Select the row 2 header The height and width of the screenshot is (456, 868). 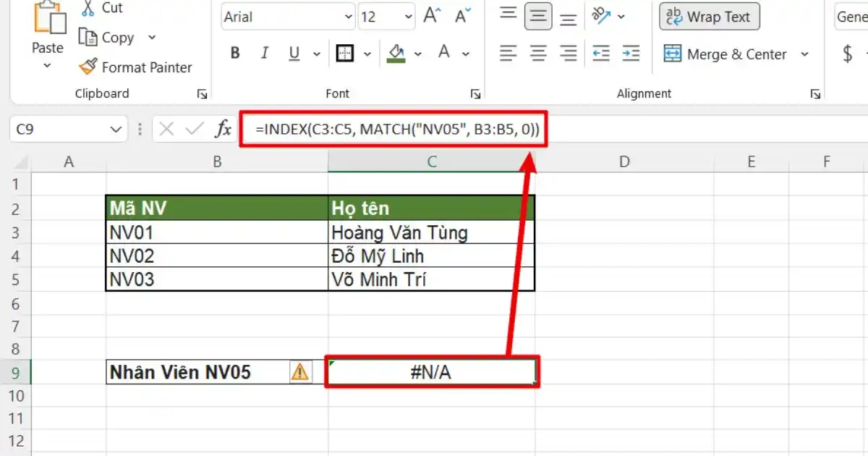[x=17, y=209]
